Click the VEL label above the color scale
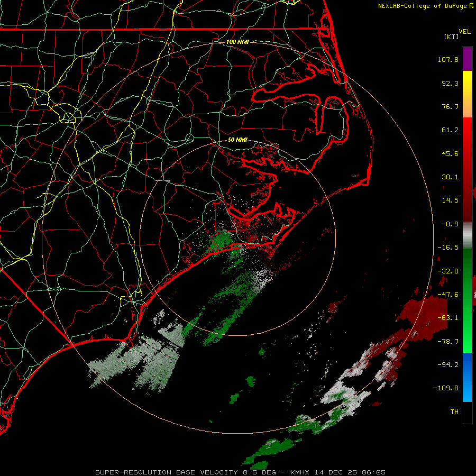476x476 pixels. pyautogui.click(x=465, y=32)
